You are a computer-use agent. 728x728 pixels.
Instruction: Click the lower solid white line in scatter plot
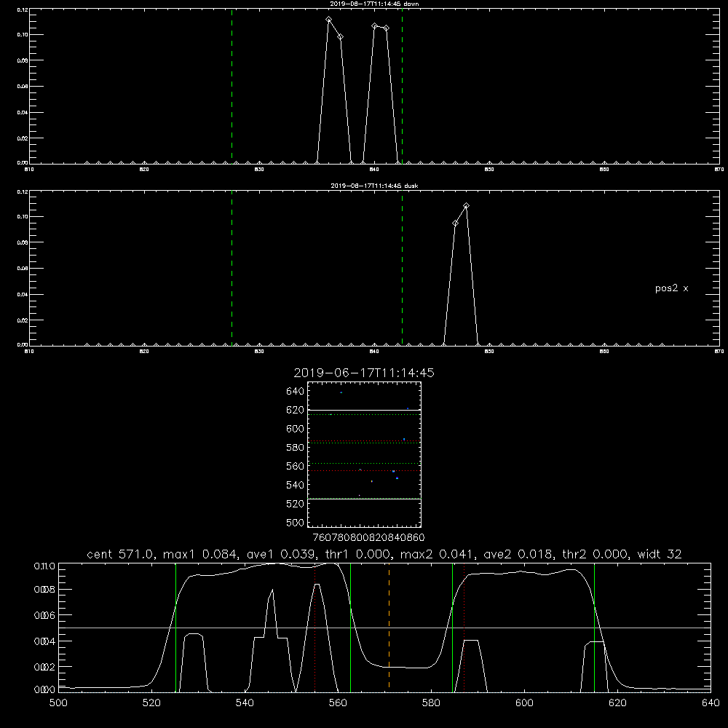(x=364, y=499)
